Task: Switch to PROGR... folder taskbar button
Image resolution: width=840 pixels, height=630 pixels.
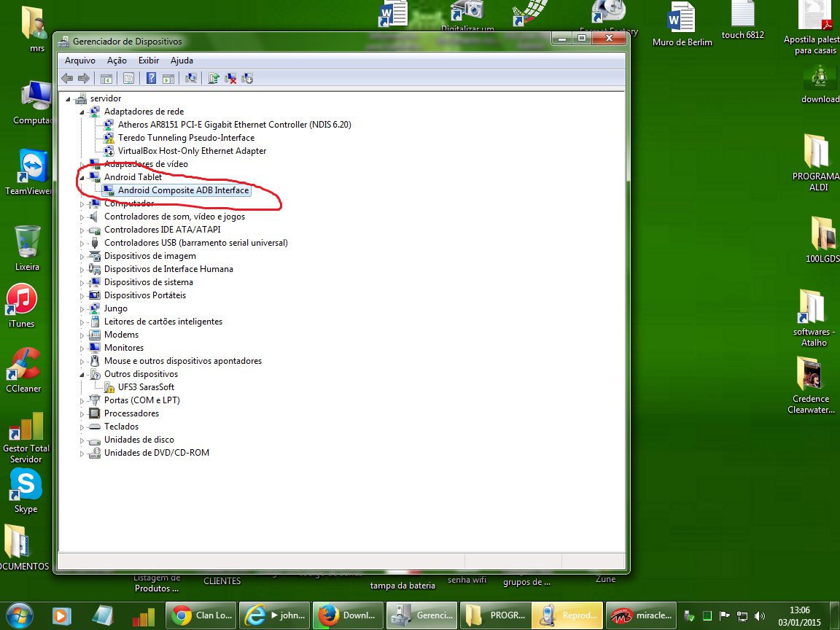Action: click(494, 615)
